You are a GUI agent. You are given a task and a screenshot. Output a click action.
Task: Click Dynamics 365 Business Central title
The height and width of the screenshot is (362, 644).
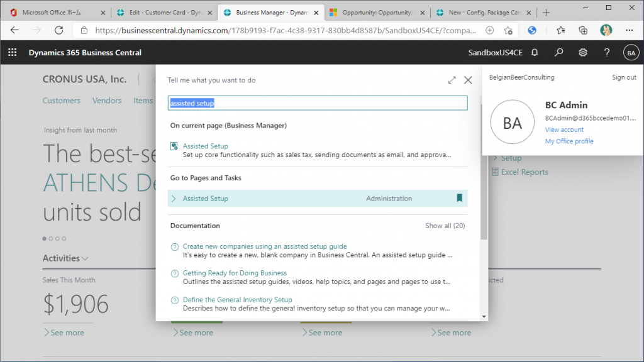[85, 53]
